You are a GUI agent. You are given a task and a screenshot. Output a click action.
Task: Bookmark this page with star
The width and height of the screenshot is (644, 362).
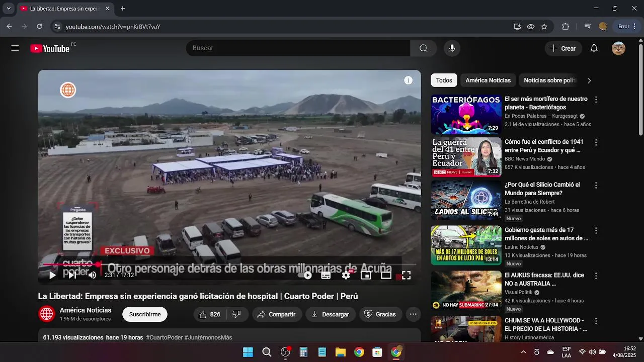coord(544,27)
